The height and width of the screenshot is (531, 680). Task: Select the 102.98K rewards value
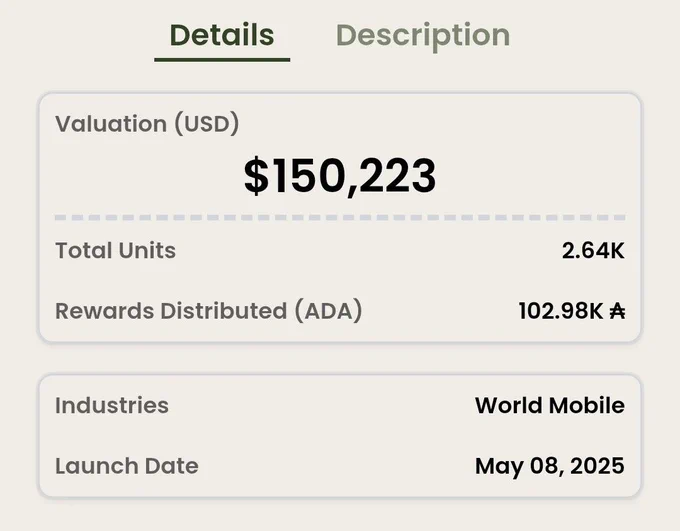[561, 311]
